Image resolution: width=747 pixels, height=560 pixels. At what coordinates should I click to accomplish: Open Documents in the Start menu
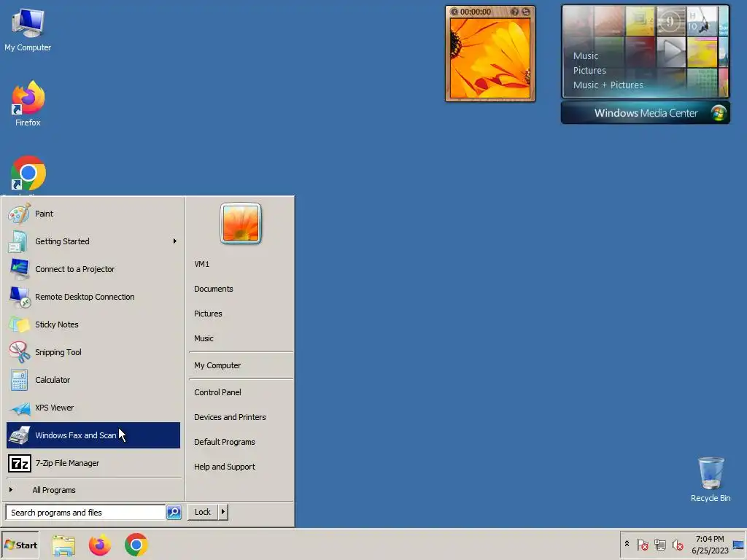click(241, 289)
